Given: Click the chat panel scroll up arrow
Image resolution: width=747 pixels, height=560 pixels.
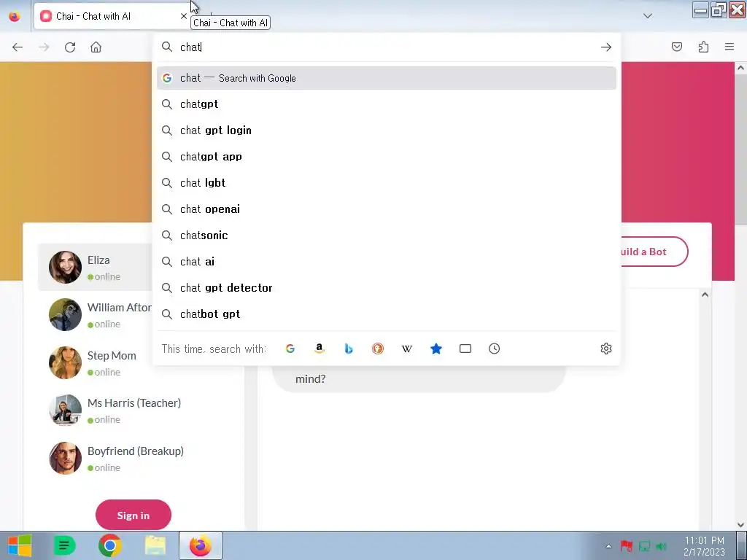Looking at the screenshot, I should (705, 295).
